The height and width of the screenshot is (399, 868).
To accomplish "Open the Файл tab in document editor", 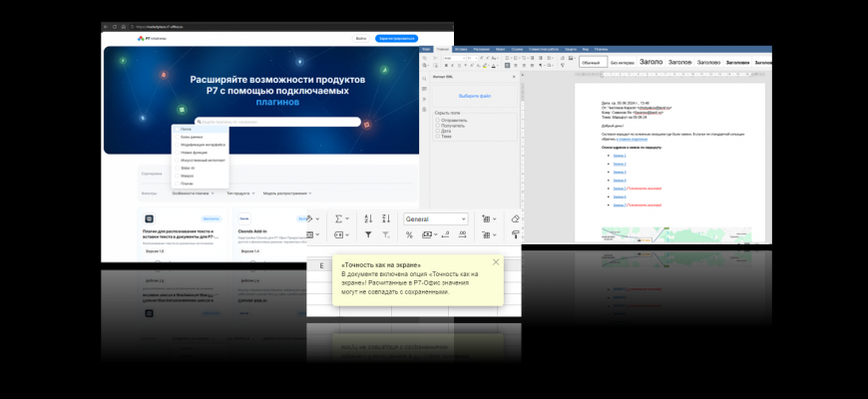I will click(426, 49).
